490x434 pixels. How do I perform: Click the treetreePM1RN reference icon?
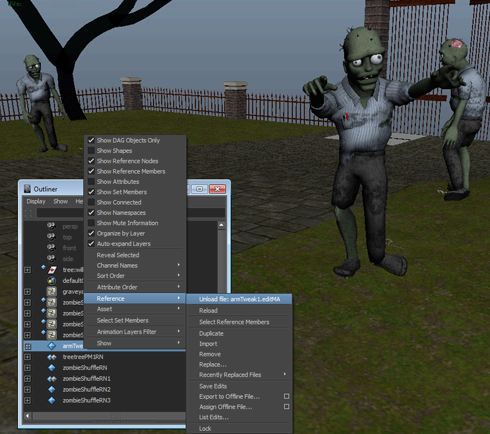point(52,357)
